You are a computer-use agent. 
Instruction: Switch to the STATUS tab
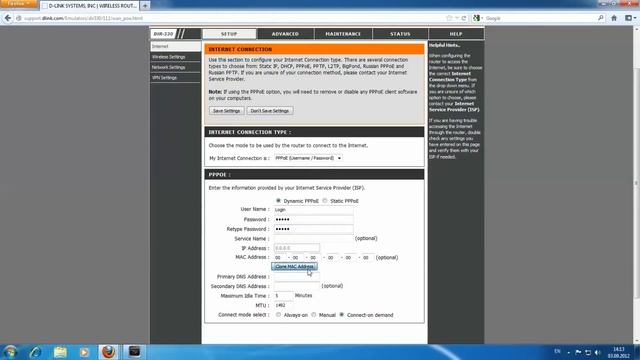tap(400, 34)
